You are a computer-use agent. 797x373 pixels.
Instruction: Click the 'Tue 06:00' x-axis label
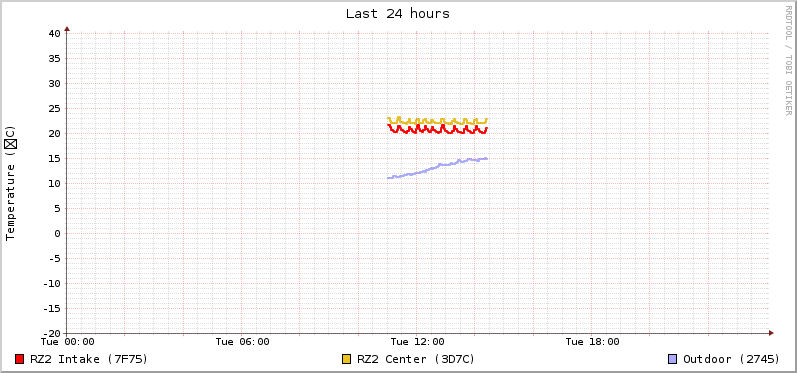tap(242, 342)
